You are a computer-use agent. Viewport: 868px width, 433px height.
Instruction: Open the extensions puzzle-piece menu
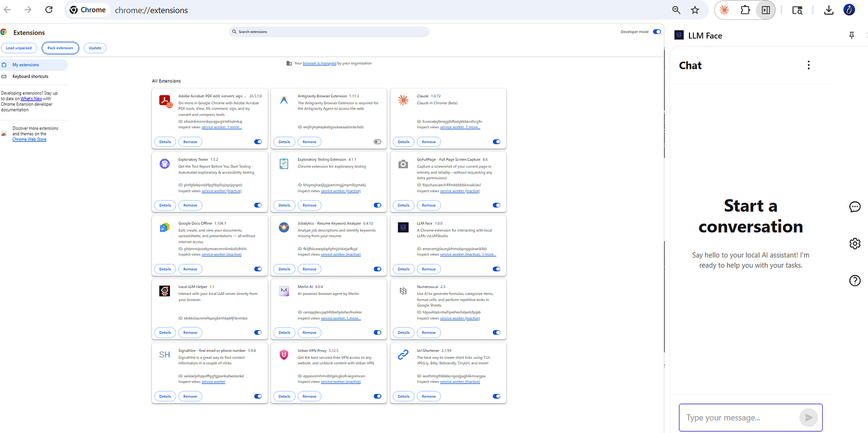tap(745, 10)
